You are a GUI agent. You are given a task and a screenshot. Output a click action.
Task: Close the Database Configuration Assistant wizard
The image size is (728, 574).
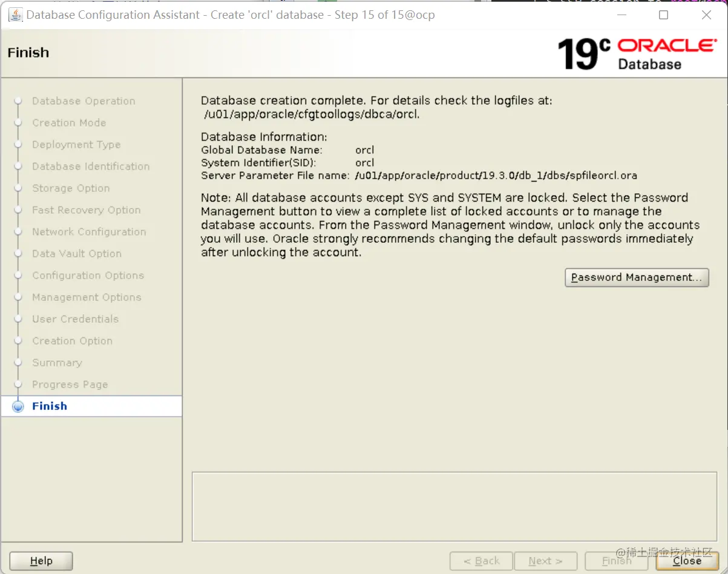[x=687, y=561]
